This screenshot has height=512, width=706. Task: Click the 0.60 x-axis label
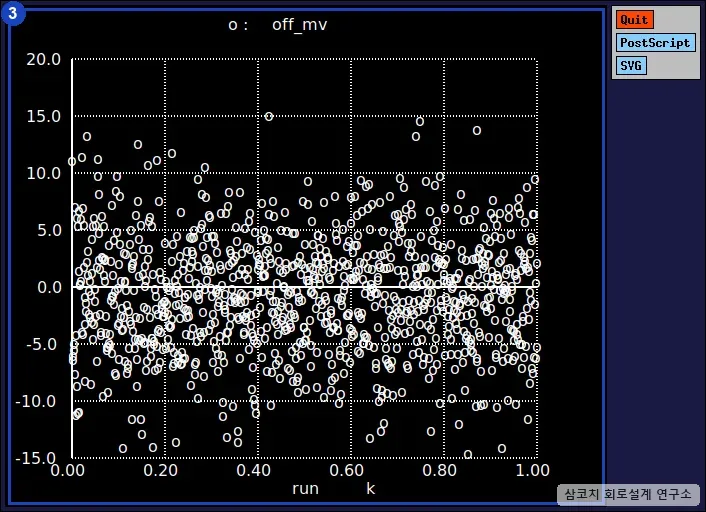[347, 471]
